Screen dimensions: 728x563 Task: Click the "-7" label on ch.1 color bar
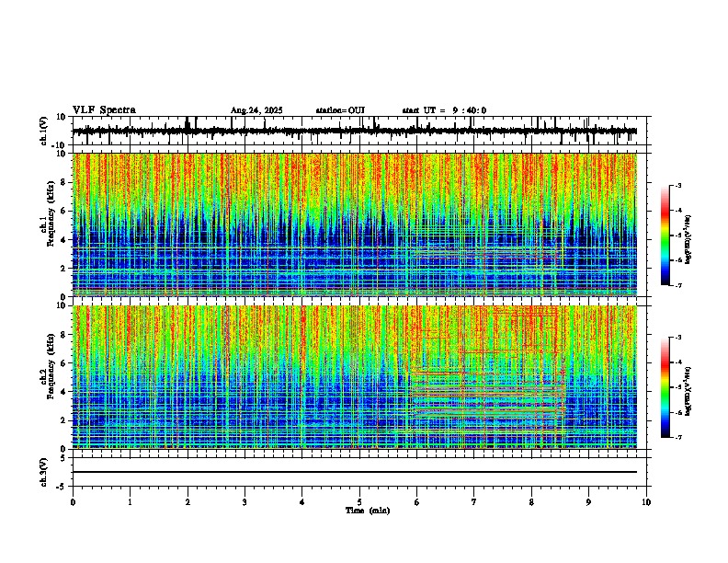point(678,285)
